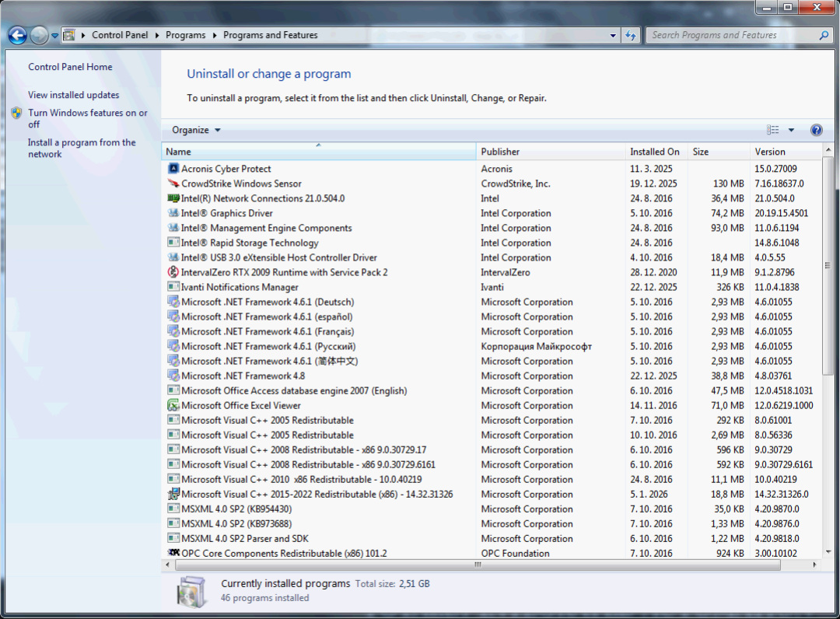Viewport: 840px width, 619px height.
Task: Click View installed updates link
Action: (x=74, y=95)
